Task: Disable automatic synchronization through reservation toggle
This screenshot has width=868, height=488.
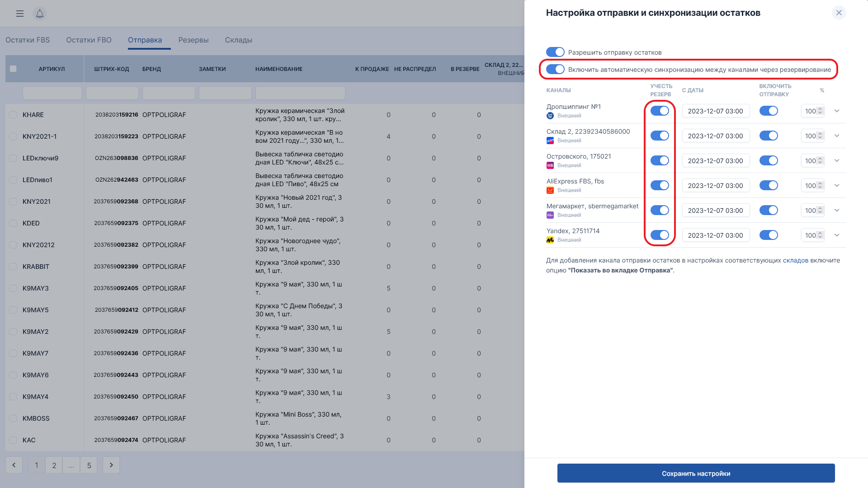Action: [x=555, y=70]
